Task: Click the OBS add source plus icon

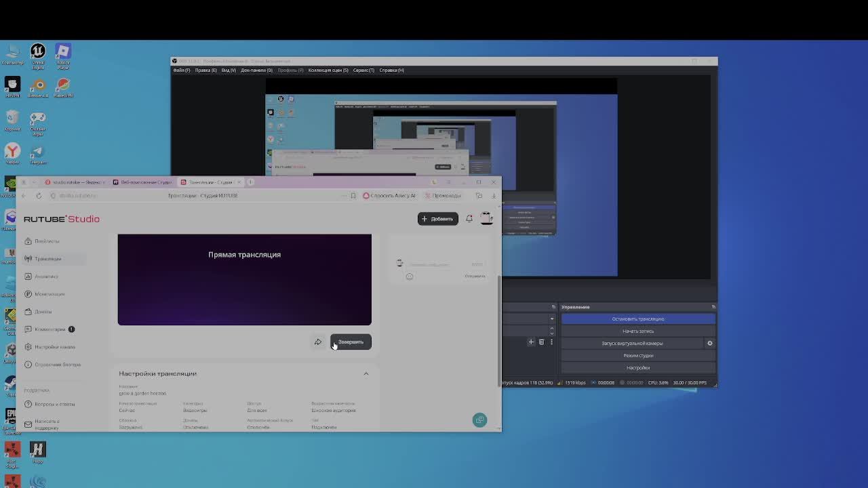Action: click(531, 342)
